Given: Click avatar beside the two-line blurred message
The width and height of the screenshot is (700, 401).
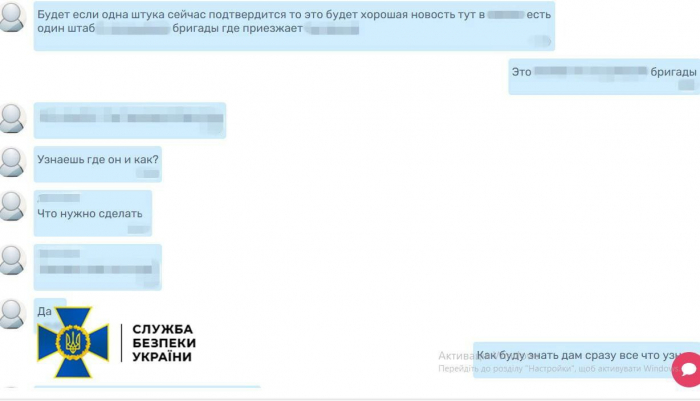Looking at the screenshot, I should 12,260.
